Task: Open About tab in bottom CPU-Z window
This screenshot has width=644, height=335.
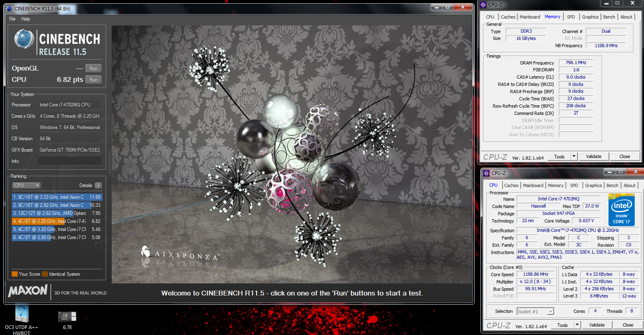Action: pyautogui.click(x=629, y=185)
